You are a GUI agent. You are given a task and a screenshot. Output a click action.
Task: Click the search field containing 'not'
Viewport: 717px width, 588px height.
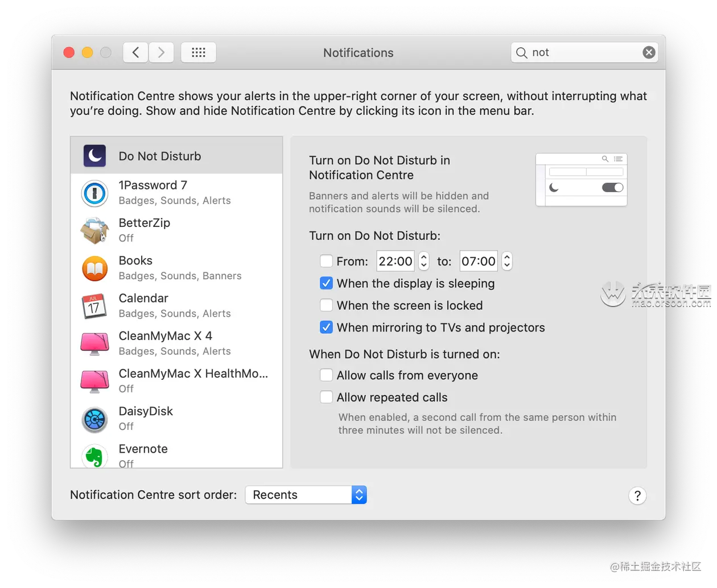[584, 52]
